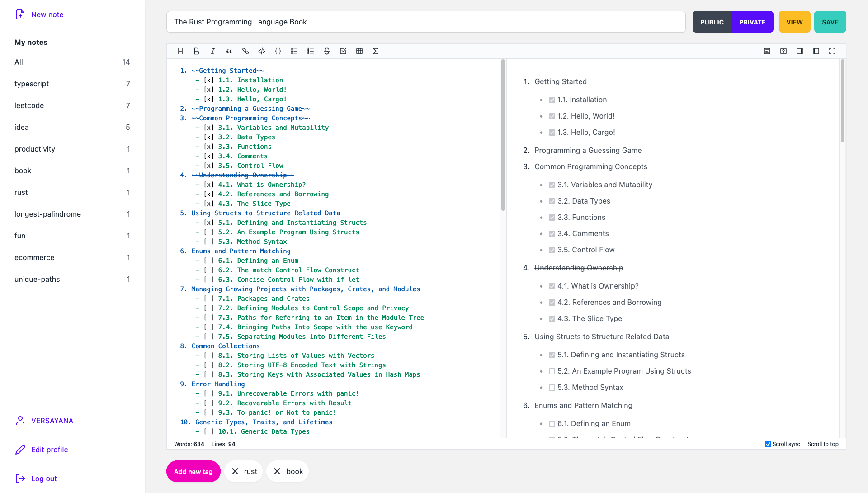
Task: Insert a math formula with the sigma icon
Action: point(376,51)
